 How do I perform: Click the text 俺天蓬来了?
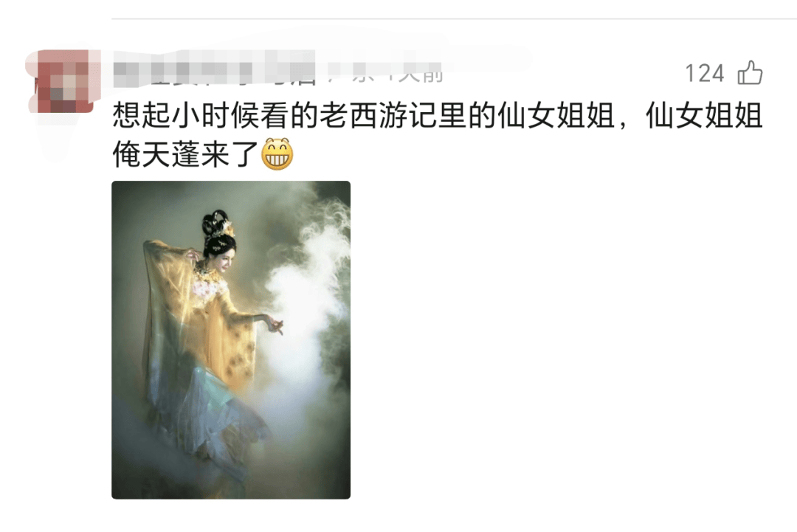pos(186,154)
